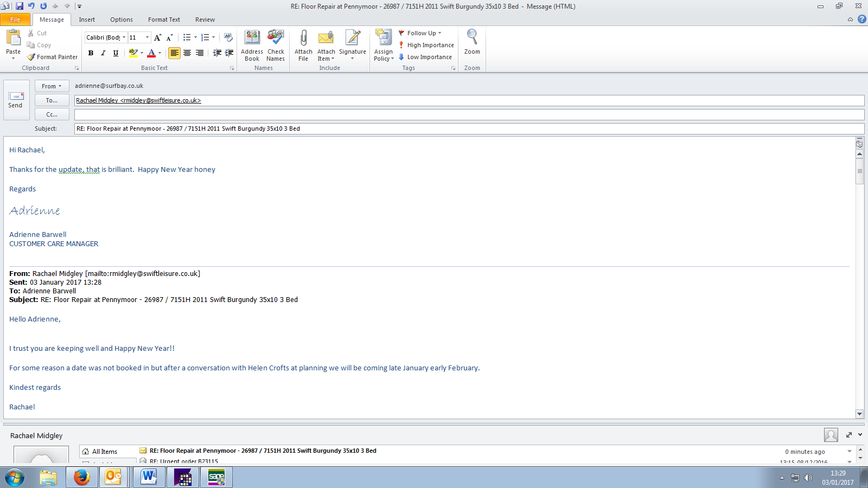Toggle bold formatting
Image resolution: width=868 pixels, height=488 pixels.
(91, 53)
